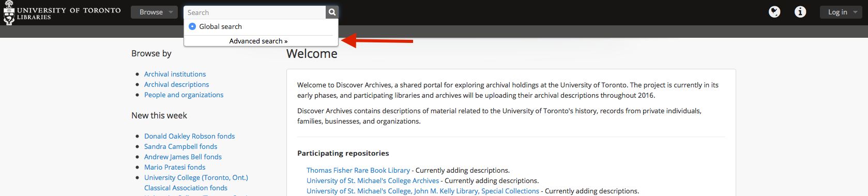Open Sandra Campbell fonds
The width and height of the screenshot is (868, 196).
pos(180,146)
